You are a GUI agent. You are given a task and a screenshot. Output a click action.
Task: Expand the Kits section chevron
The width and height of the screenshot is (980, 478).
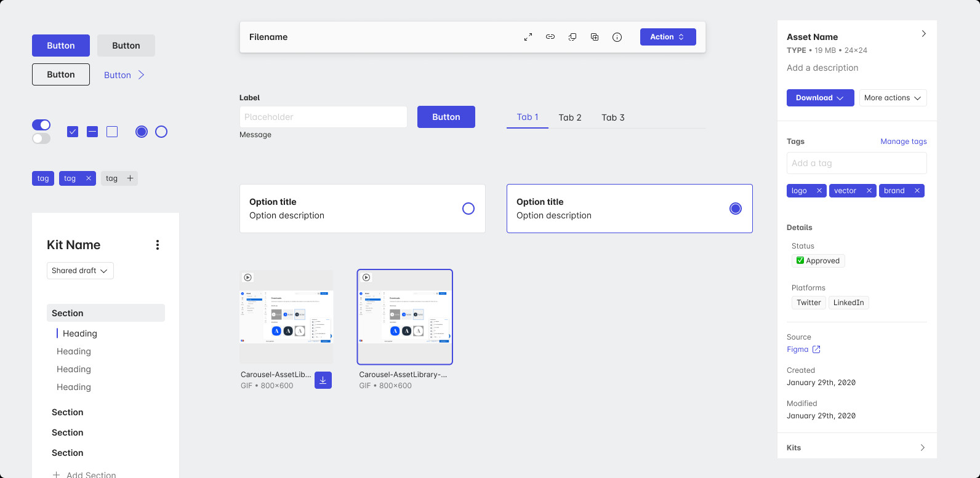click(922, 447)
